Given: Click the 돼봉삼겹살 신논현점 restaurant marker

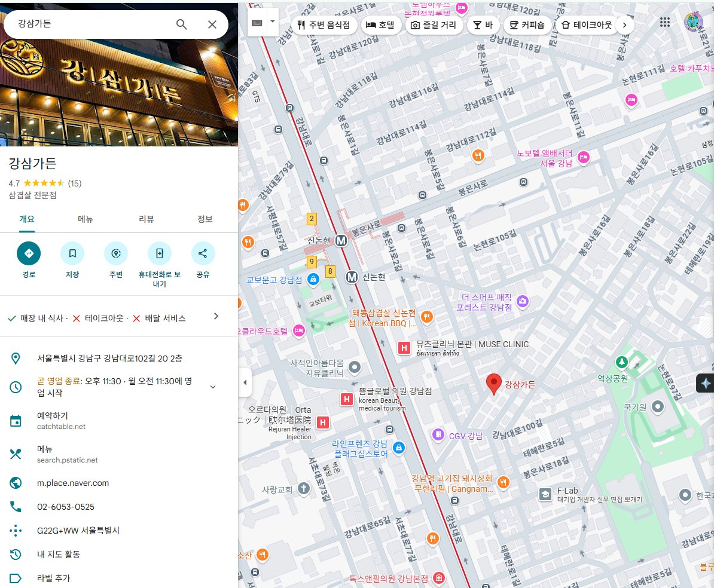Looking at the screenshot, I should 427,317.
